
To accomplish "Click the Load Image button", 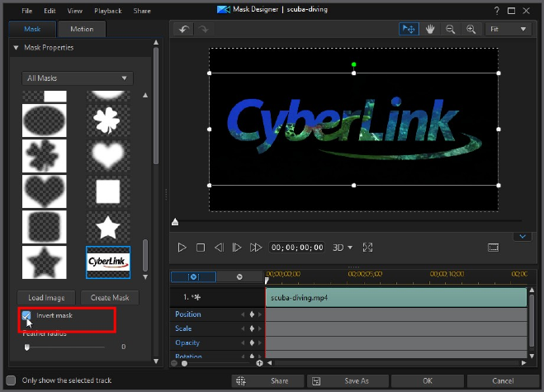I will tap(46, 298).
